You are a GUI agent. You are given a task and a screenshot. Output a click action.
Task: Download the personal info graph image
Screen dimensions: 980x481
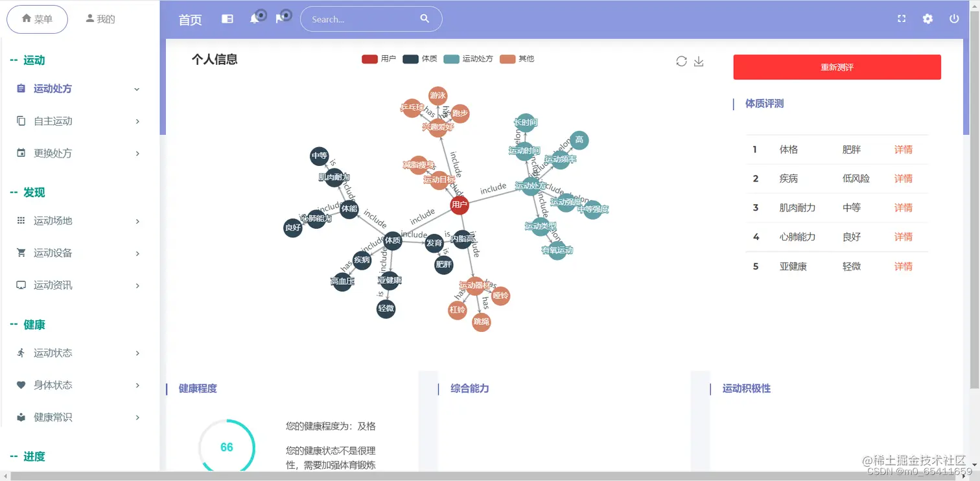[x=699, y=61]
